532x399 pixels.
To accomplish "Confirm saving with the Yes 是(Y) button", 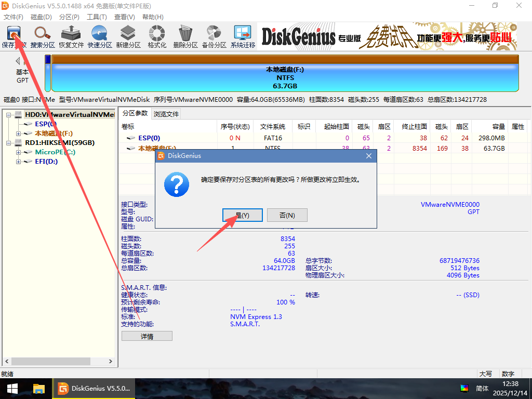I will click(243, 215).
